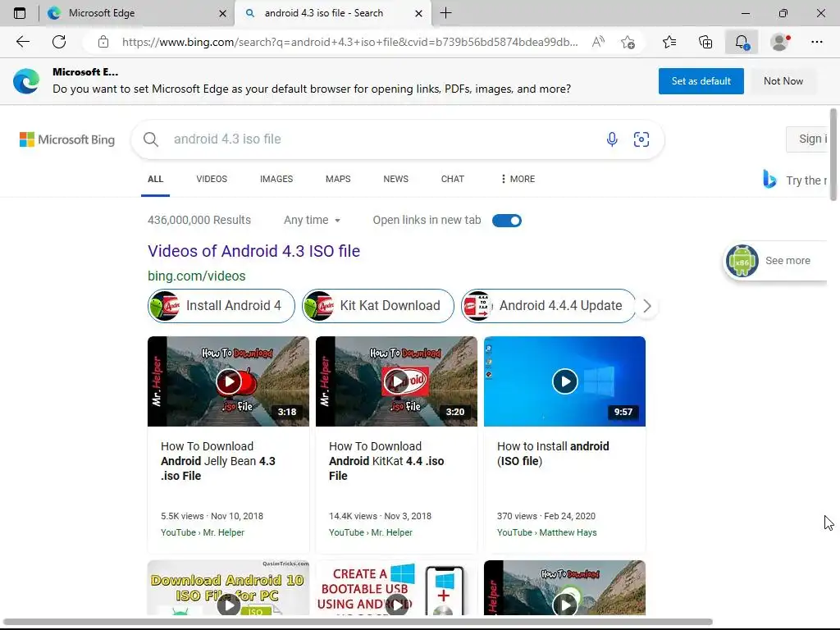
Task: Refresh the Bing search page
Action: pos(59,42)
